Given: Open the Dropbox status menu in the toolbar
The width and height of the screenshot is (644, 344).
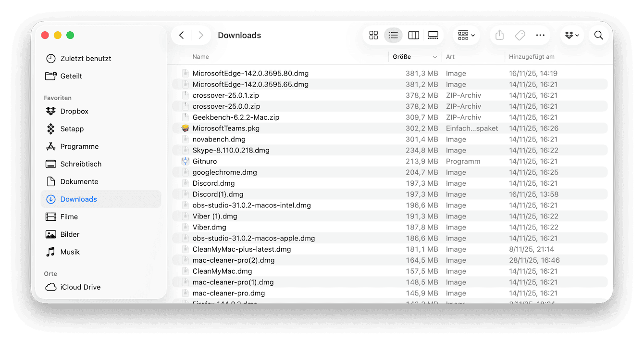Looking at the screenshot, I should point(571,35).
